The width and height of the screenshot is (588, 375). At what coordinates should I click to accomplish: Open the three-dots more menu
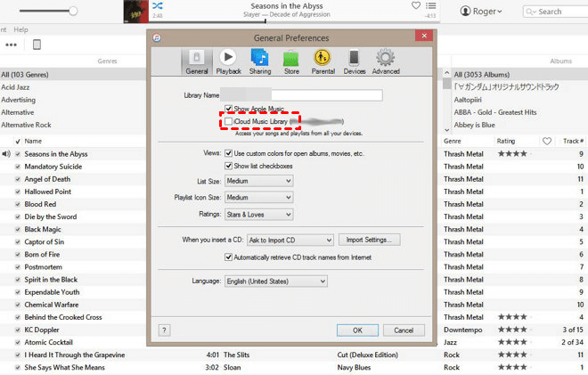(11, 45)
